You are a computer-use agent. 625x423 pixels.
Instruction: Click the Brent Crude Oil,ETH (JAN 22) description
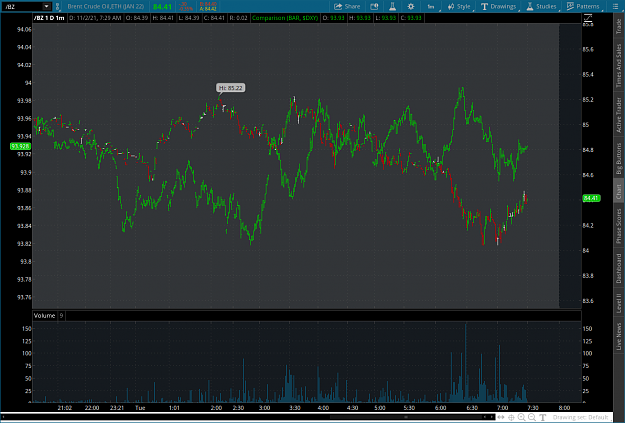click(106, 6)
